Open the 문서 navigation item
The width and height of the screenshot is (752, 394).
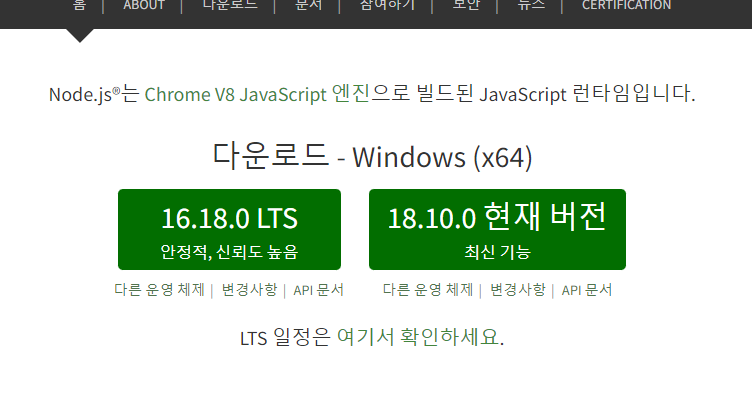coord(308,5)
